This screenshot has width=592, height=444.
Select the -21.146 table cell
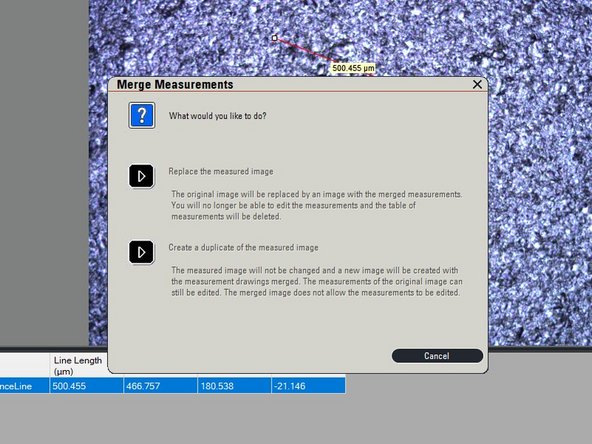(x=308, y=386)
